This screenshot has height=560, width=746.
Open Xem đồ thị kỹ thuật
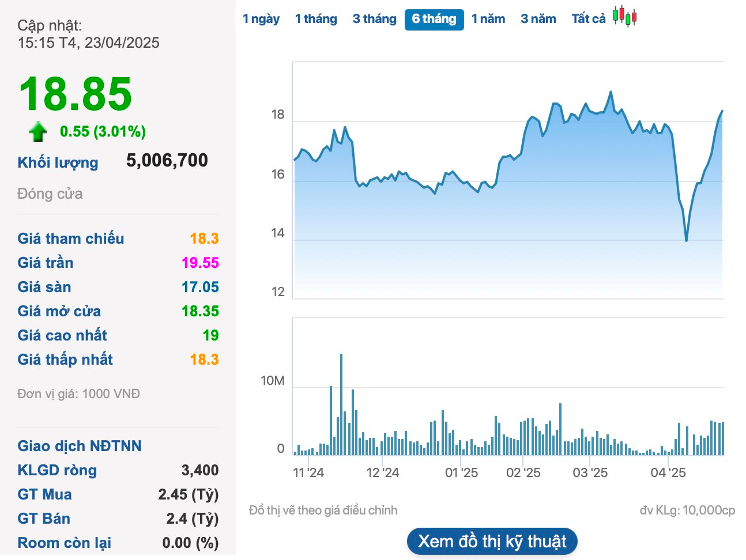(x=492, y=542)
